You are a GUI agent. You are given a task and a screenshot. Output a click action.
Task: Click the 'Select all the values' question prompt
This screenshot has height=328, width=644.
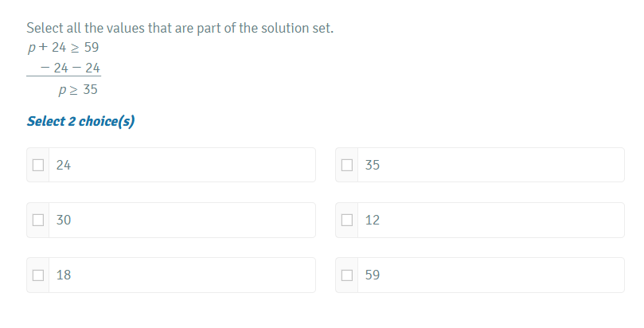click(x=180, y=29)
